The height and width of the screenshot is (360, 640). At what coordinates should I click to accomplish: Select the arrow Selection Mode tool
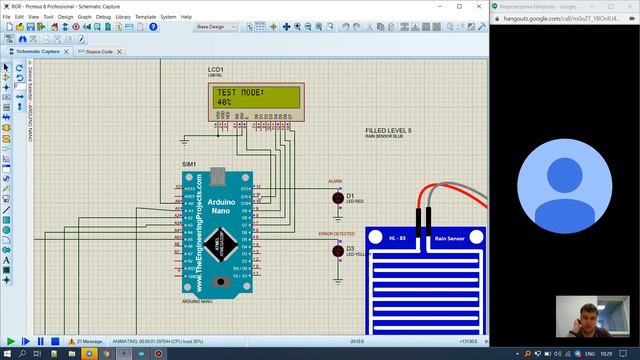(6, 67)
